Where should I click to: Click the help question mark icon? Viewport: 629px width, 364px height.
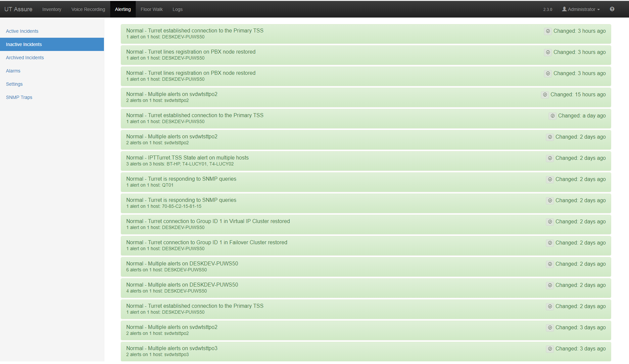(x=612, y=9)
